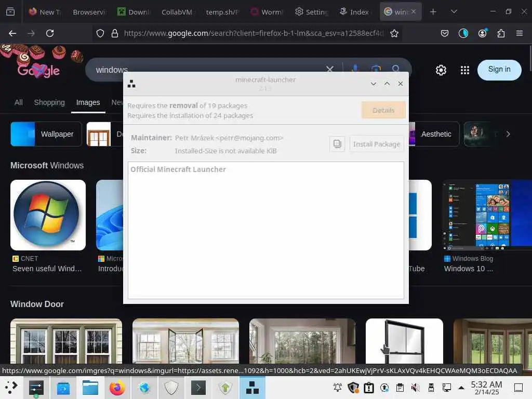Switch to the Download tab
This screenshot has height=399, width=532.
pyautogui.click(x=134, y=12)
